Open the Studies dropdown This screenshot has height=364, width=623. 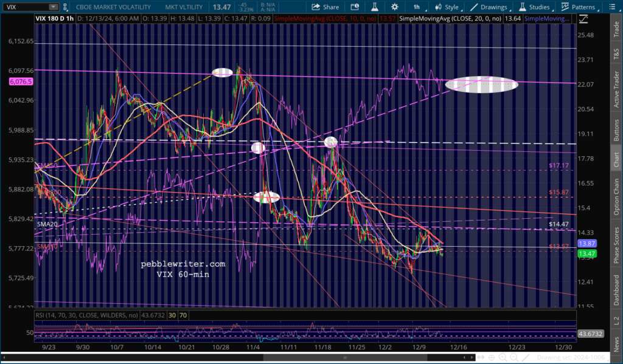point(535,7)
